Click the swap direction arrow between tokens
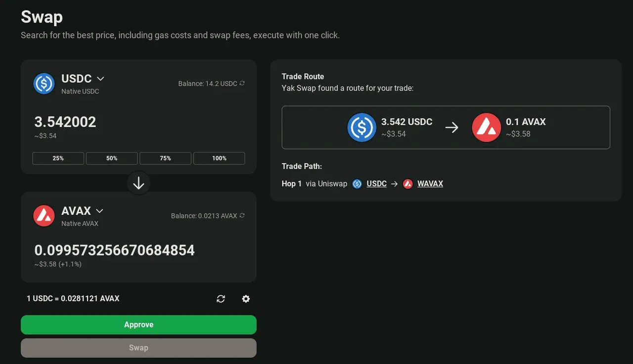 coord(138,183)
